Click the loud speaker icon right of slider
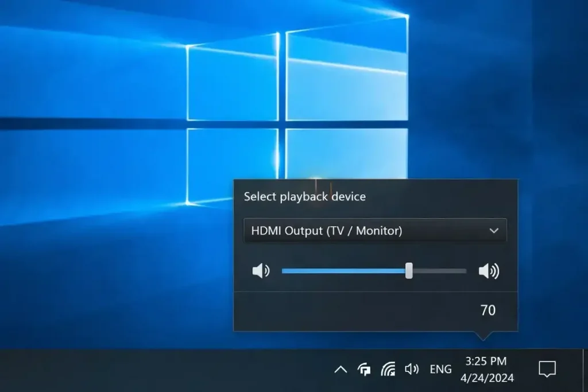 tap(489, 271)
